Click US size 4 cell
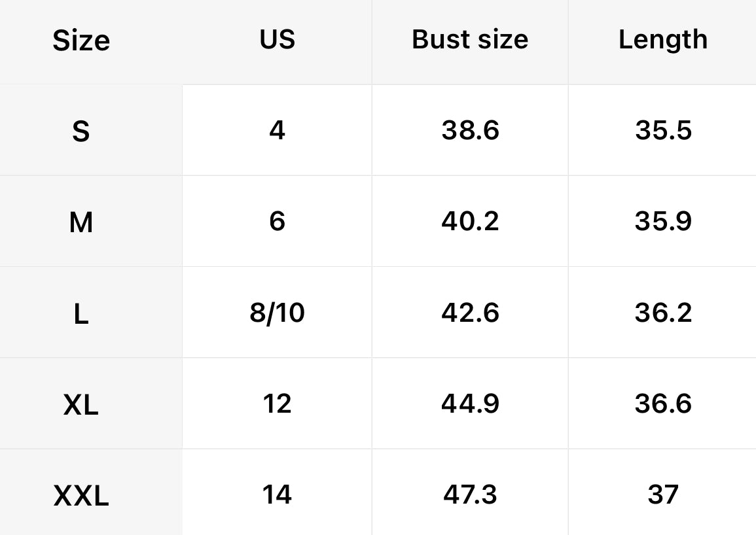Screen dimensions: 756x535 [x=277, y=130]
